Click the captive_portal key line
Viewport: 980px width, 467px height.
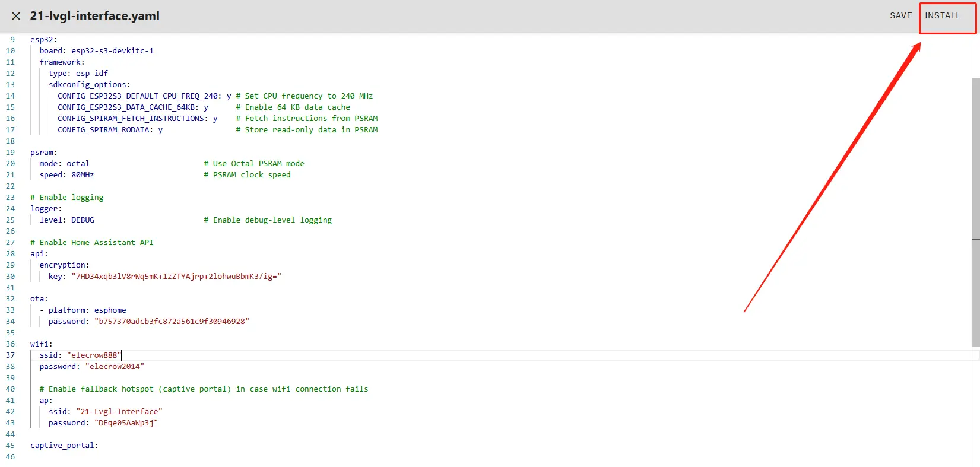pos(64,446)
